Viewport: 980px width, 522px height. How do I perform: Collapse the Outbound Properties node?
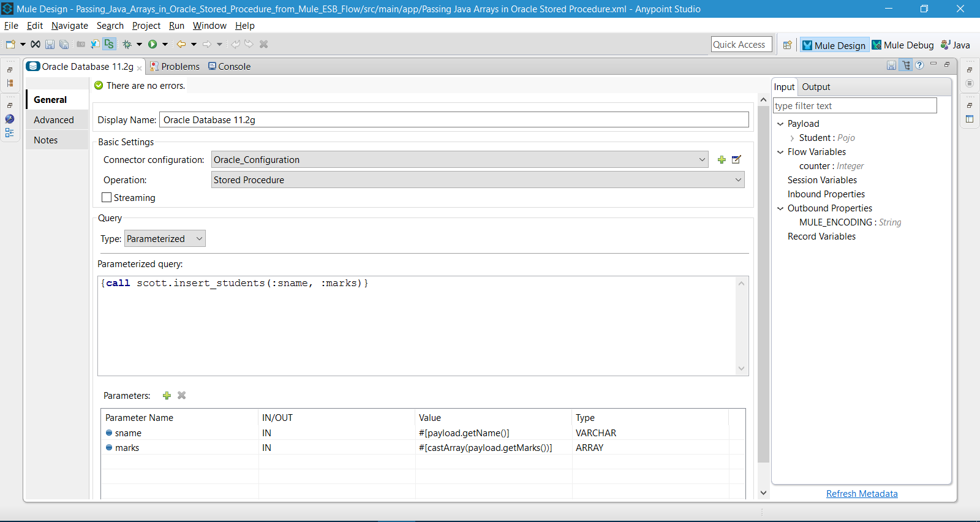(x=780, y=208)
